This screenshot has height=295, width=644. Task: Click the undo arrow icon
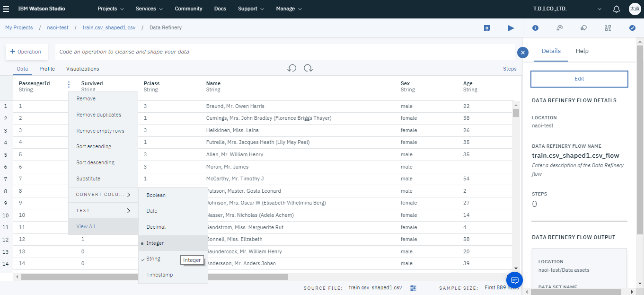(292, 68)
